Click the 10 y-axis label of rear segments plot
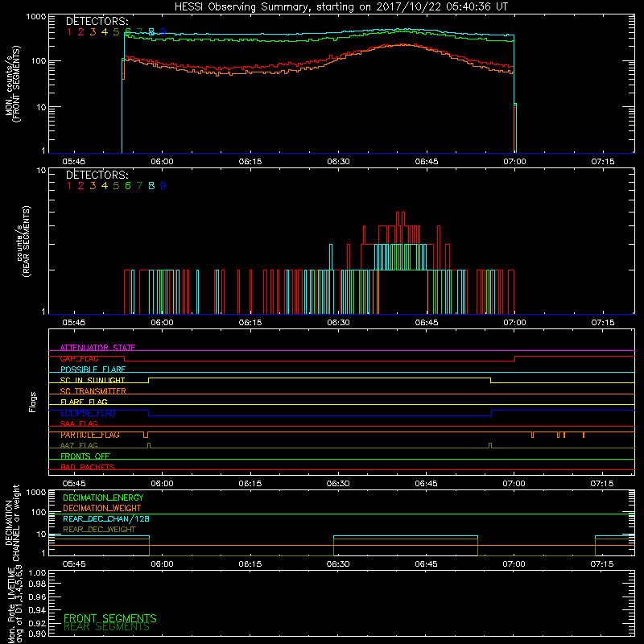 coord(42,170)
